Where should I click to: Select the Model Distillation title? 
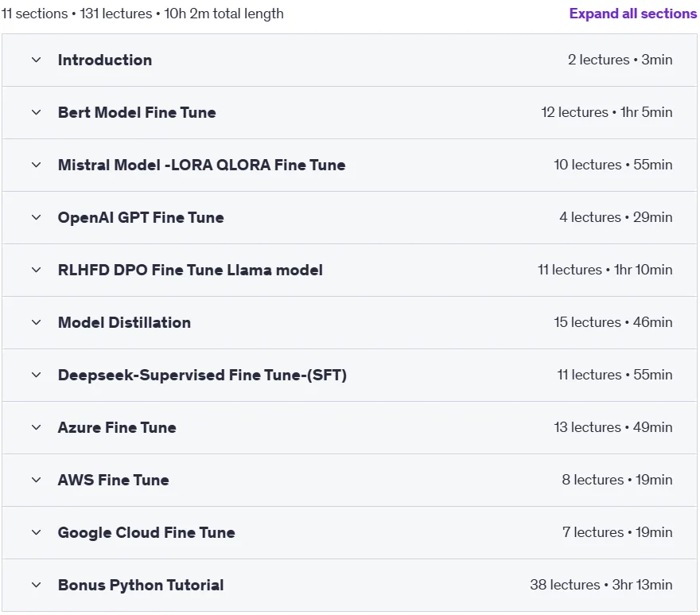pyautogui.click(x=124, y=322)
